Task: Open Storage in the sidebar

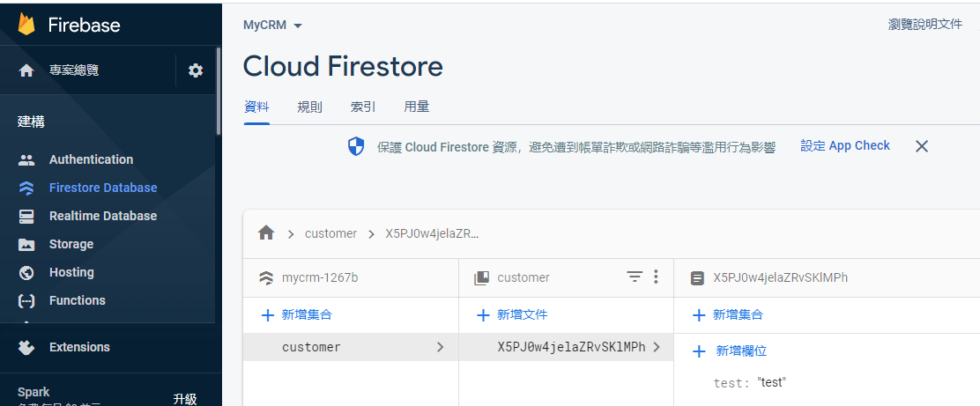Action: 71,244
